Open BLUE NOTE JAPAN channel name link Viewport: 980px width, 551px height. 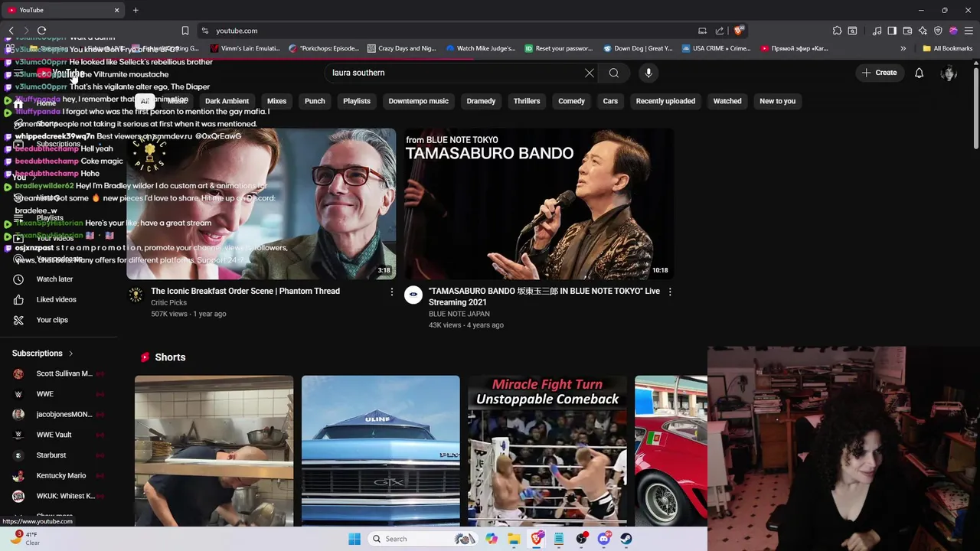point(459,314)
